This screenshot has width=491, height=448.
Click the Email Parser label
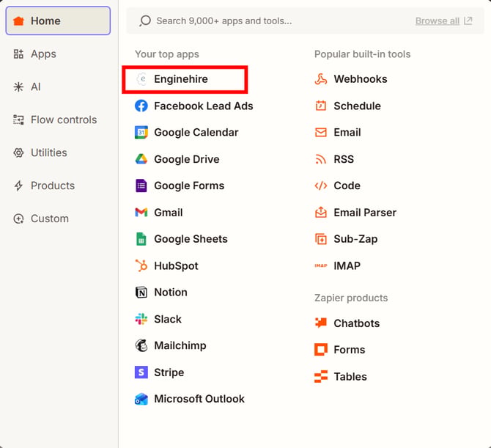365,213
